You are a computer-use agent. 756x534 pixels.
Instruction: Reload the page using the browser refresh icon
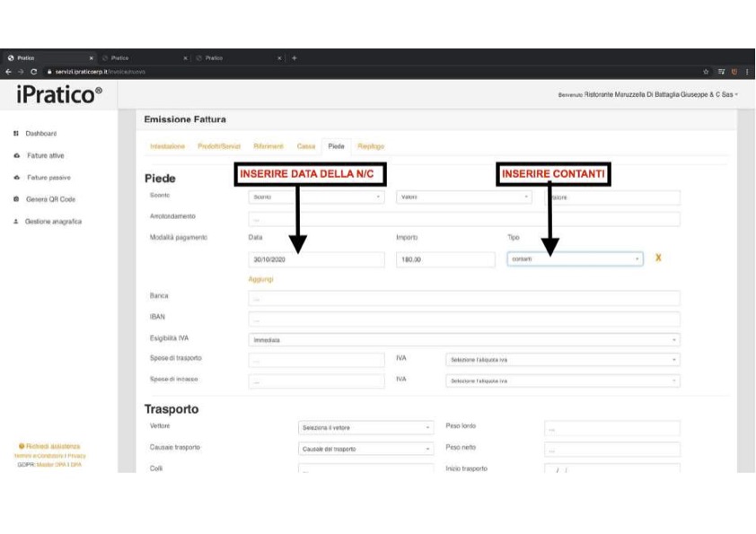tap(33, 71)
